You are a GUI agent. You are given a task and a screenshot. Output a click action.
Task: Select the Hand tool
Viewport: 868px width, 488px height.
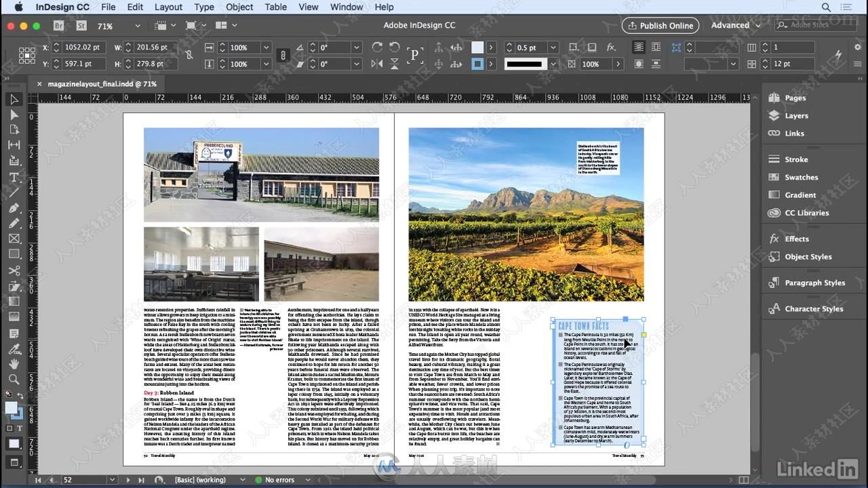click(14, 364)
